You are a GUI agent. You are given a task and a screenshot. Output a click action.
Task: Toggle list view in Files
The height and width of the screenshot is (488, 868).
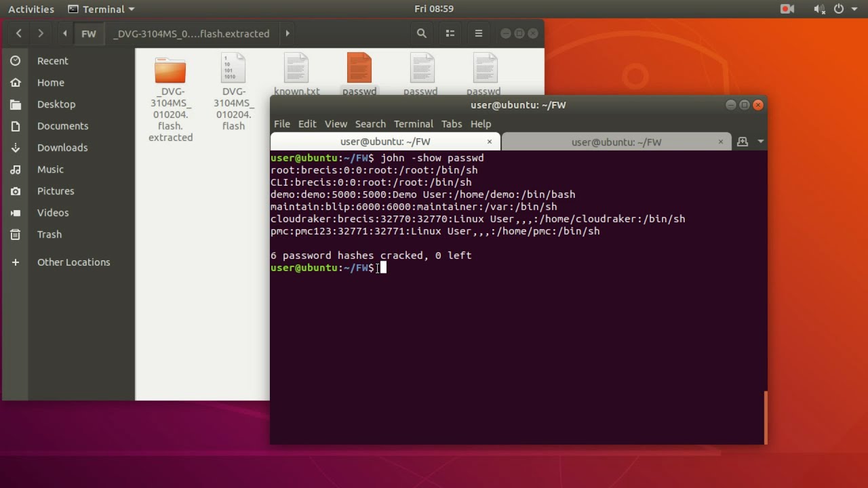coord(450,33)
